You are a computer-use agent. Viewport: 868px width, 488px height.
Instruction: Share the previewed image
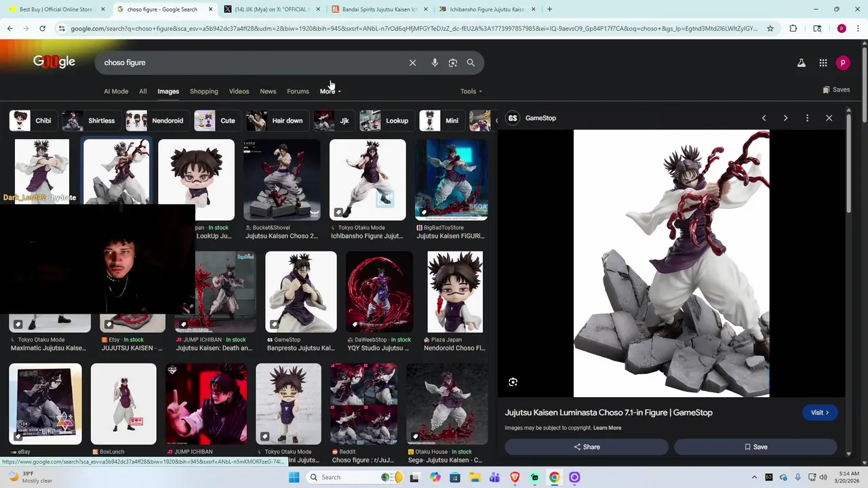[x=587, y=447]
